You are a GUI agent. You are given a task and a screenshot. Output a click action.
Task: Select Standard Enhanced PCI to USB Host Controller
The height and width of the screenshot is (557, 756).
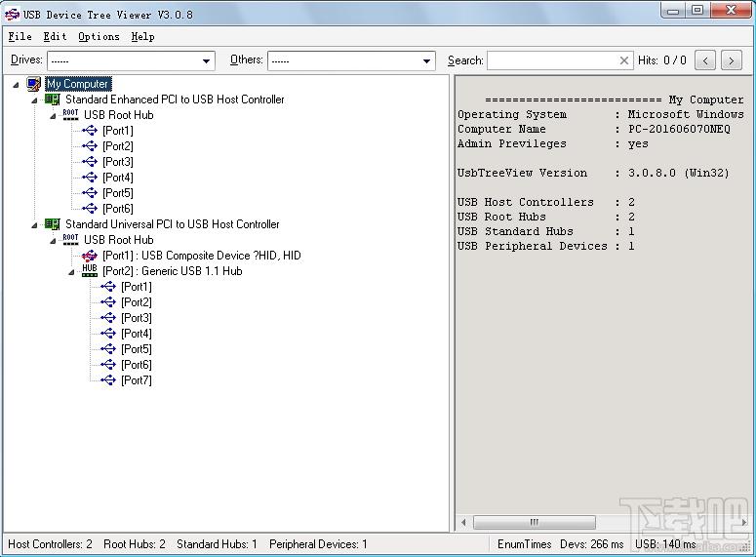(x=175, y=99)
